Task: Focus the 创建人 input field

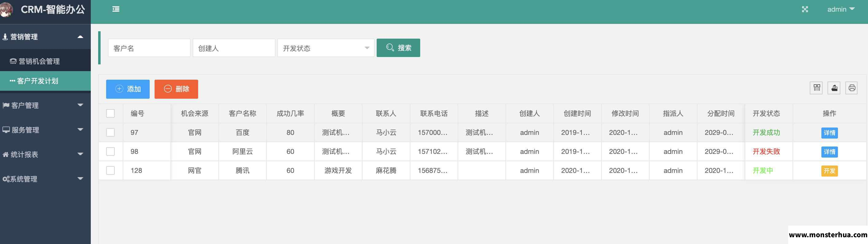Action: click(234, 48)
